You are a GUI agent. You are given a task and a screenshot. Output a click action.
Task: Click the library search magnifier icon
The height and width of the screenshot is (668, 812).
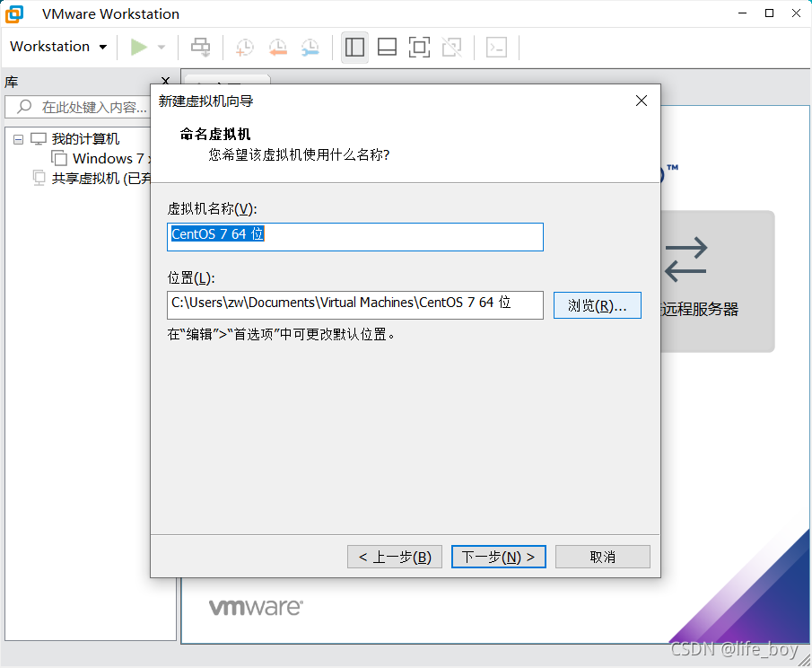tap(24, 107)
